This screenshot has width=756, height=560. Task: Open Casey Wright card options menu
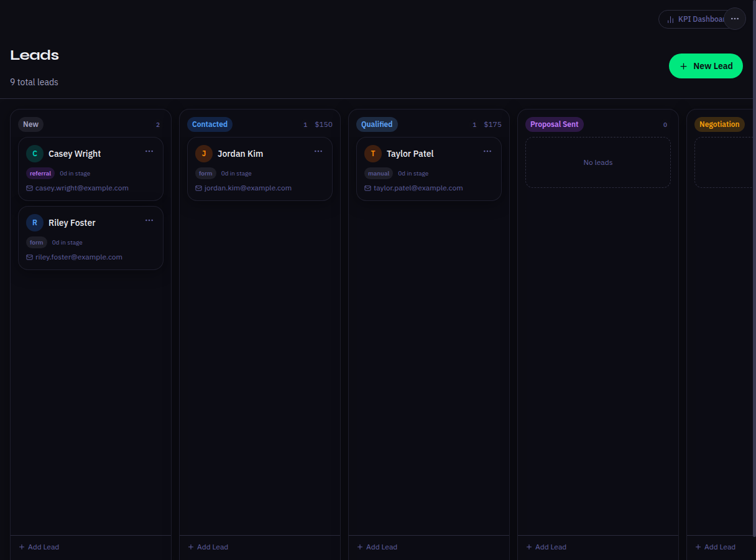pos(149,151)
